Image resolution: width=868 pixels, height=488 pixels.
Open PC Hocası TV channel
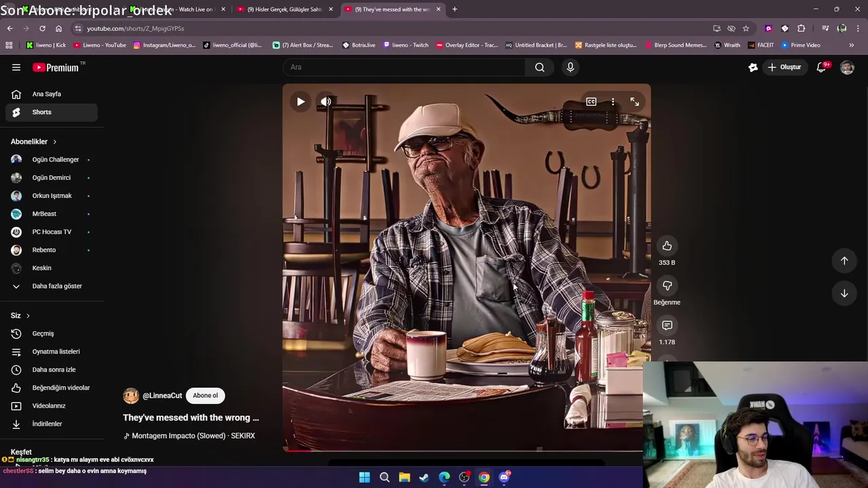click(x=52, y=232)
